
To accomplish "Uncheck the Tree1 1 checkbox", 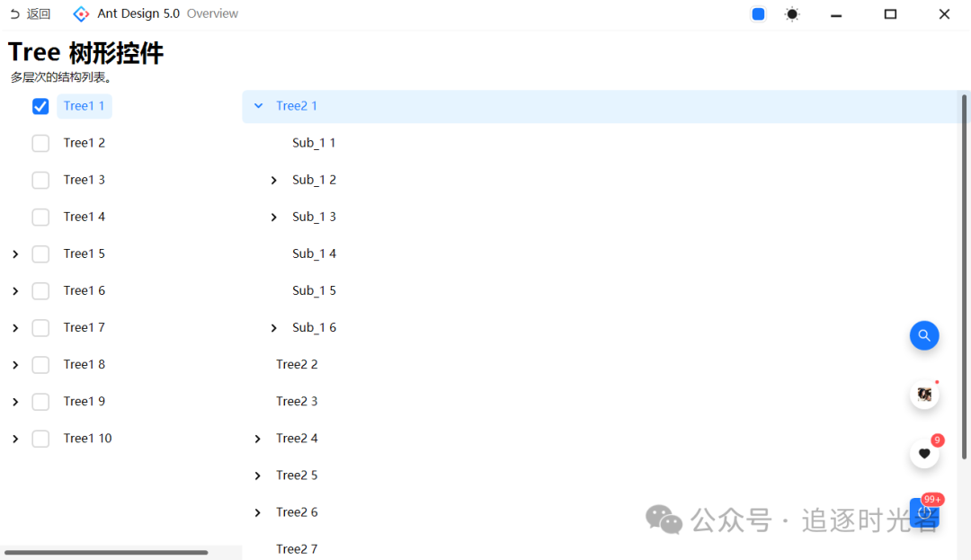I will 40,106.
